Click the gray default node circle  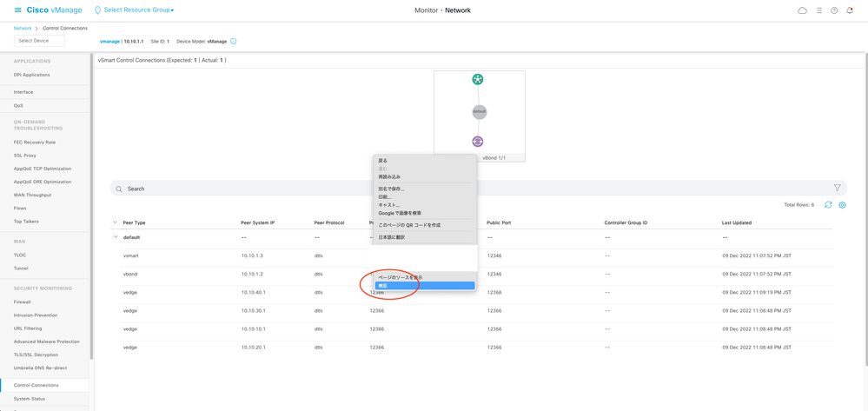point(480,111)
